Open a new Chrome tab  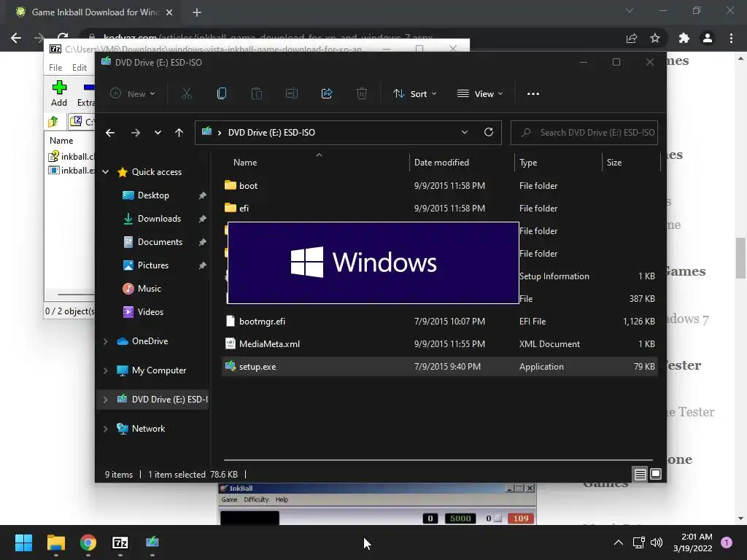click(197, 12)
